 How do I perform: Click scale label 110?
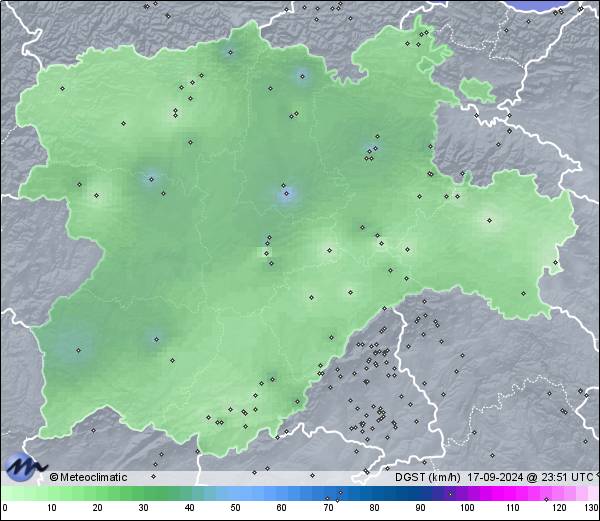click(513, 508)
